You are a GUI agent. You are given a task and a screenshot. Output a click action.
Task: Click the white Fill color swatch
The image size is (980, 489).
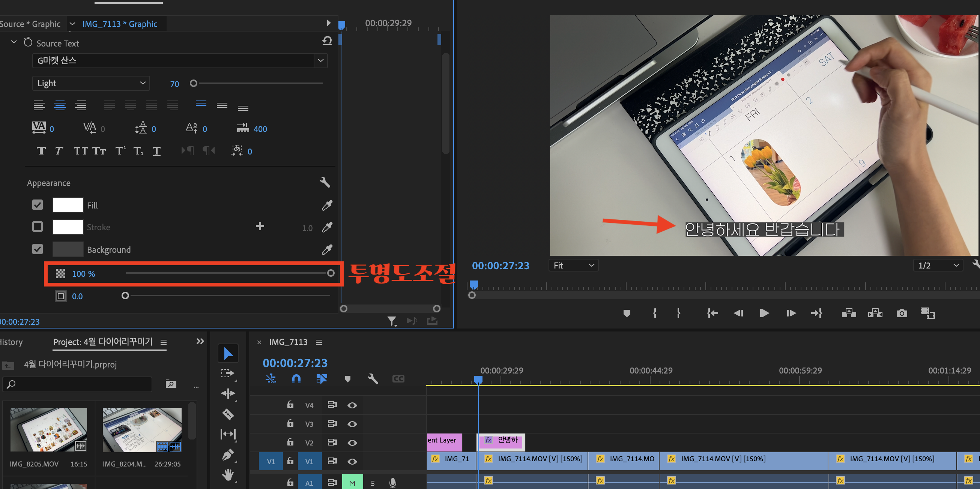(x=68, y=205)
